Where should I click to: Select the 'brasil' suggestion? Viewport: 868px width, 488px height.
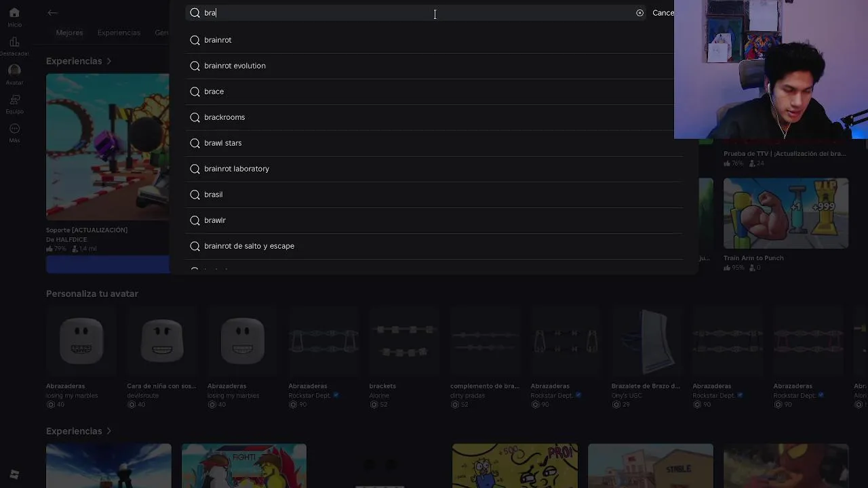[x=434, y=195]
